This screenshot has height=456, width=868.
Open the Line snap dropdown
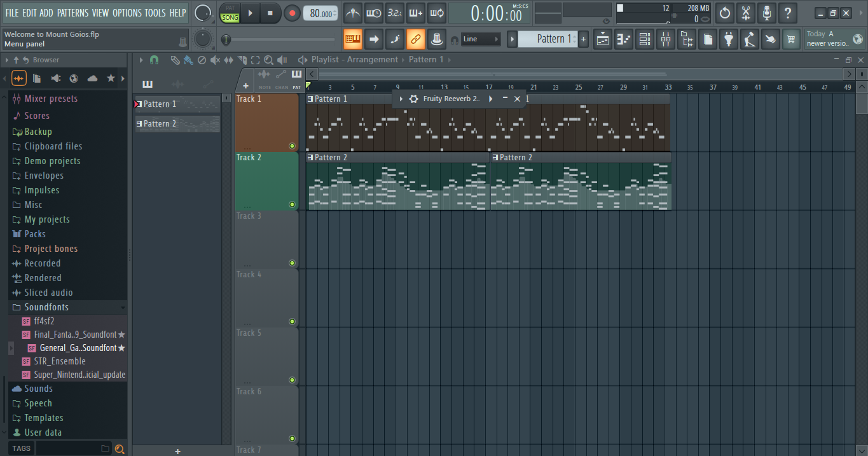click(481, 39)
